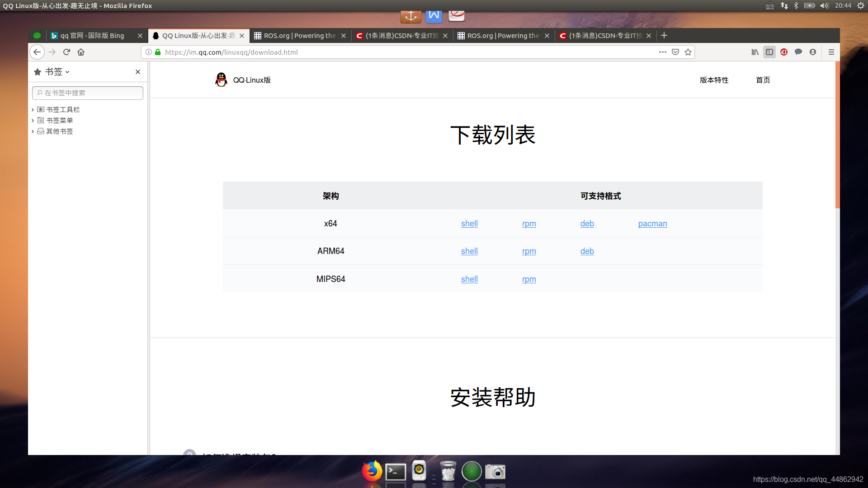This screenshot has height=488, width=868.
Task: Open the Firefox home page
Action: pyautogui.click(x=81, y=52)
